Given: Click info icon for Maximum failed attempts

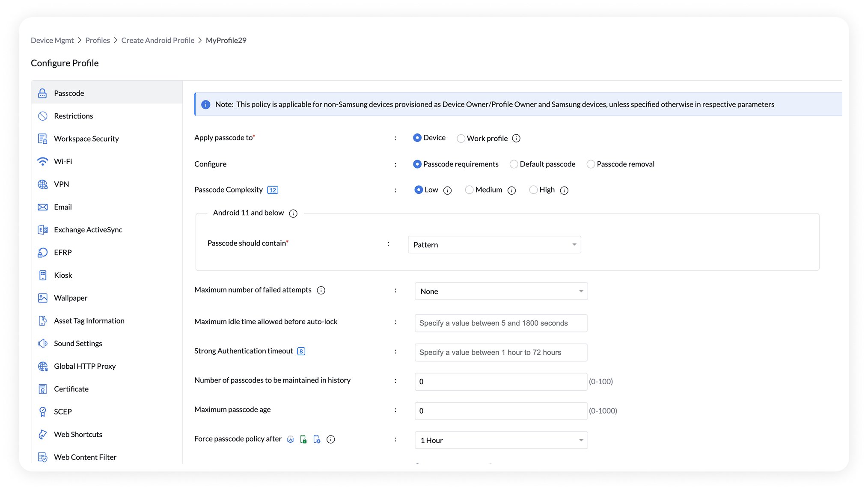Looking at the screenshot, I should (x=321, y=290).
